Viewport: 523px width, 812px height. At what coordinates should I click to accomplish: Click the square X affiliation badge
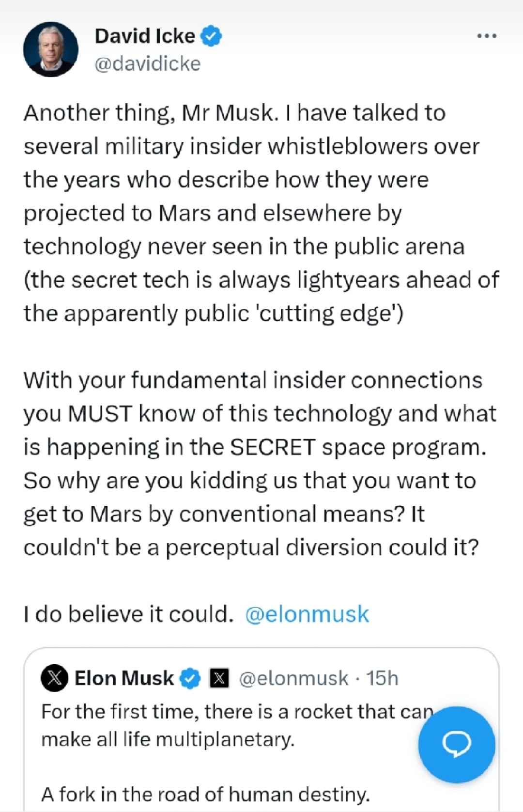click(x=219, y=678)
